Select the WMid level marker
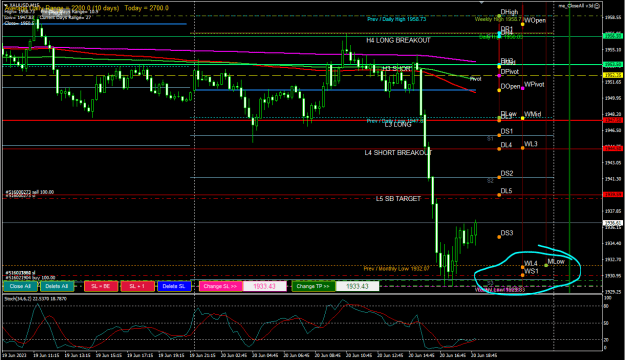Screen dimensions: 625x360 click(523, 118)
